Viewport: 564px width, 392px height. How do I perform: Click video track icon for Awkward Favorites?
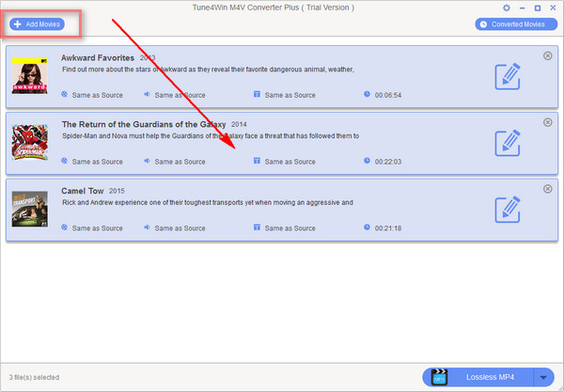click(64, 94)
